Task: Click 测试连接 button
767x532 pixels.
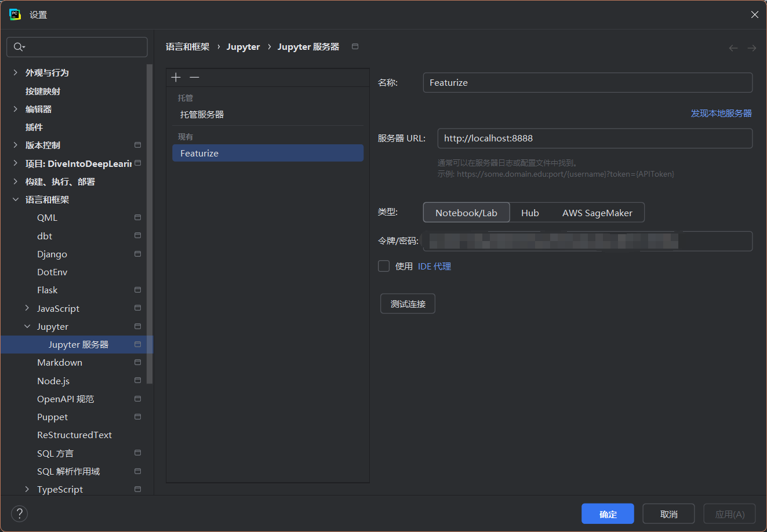Action: [408, 304]
